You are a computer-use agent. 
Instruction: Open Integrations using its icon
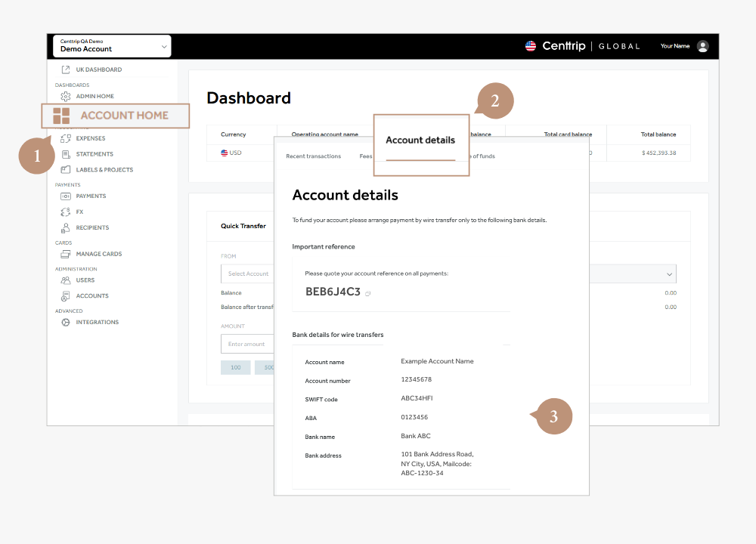click(67, 322)
